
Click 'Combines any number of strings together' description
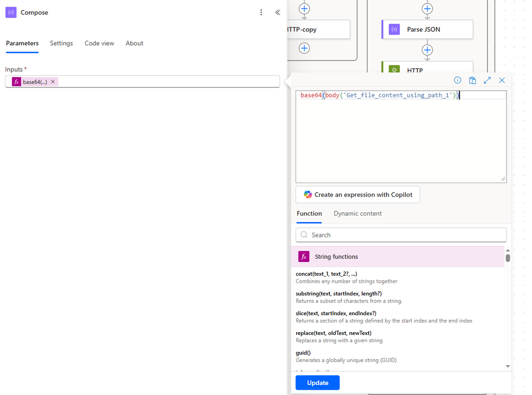coord(346,282)
